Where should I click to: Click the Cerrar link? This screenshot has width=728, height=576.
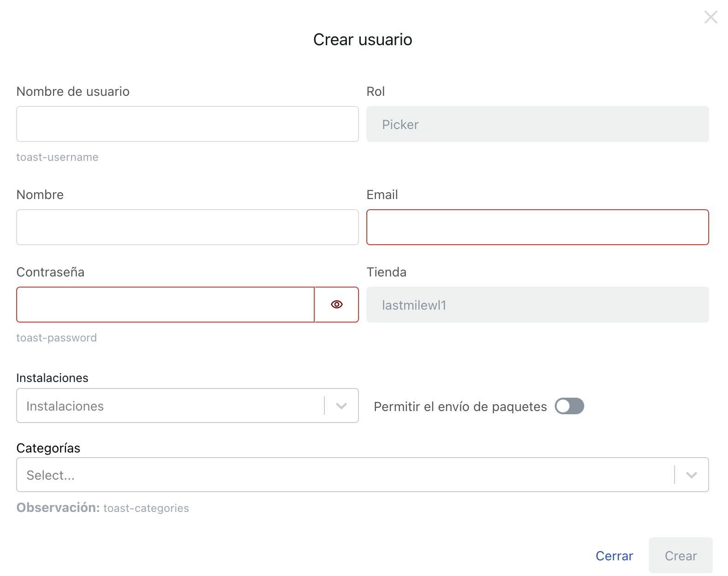(614, 556)
